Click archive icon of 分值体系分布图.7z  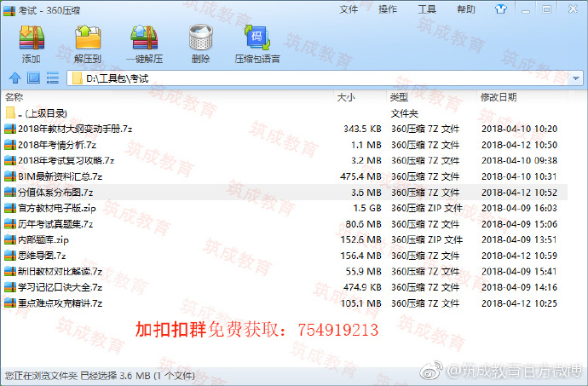click(x=10, y=193)
